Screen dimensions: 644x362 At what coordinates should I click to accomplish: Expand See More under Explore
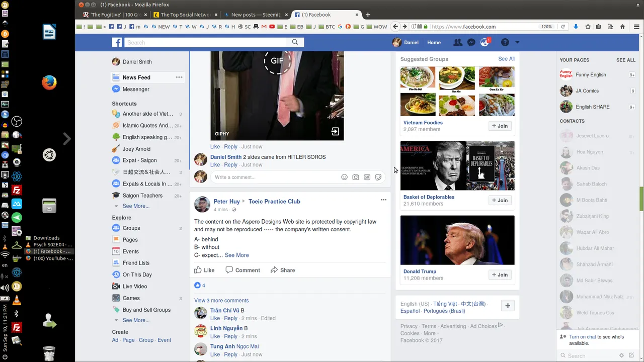click(136, 320)
